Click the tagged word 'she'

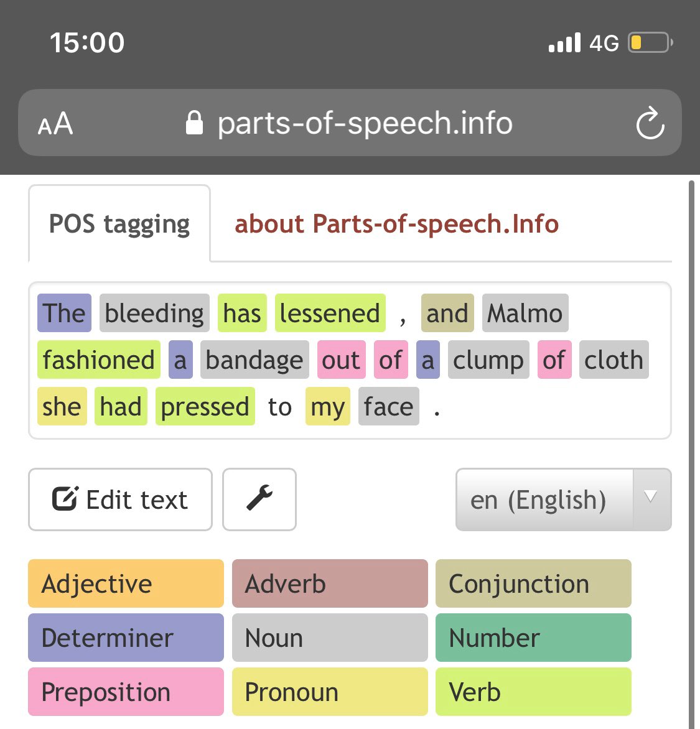[62, 406]
